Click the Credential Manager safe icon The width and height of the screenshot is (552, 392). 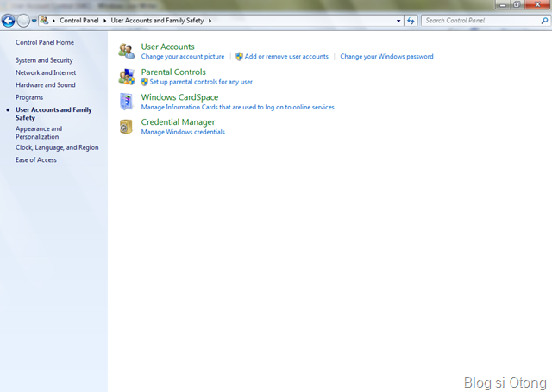click(127, 127)
